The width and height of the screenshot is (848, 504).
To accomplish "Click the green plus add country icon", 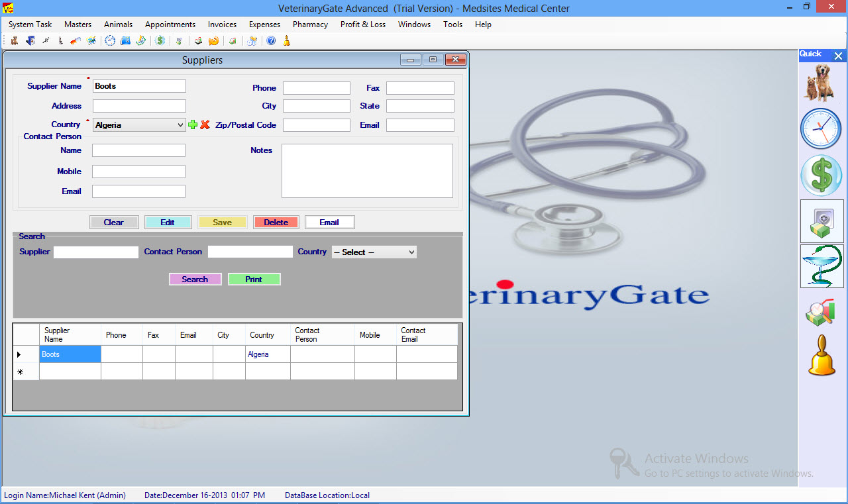I will tap(193, 125).
